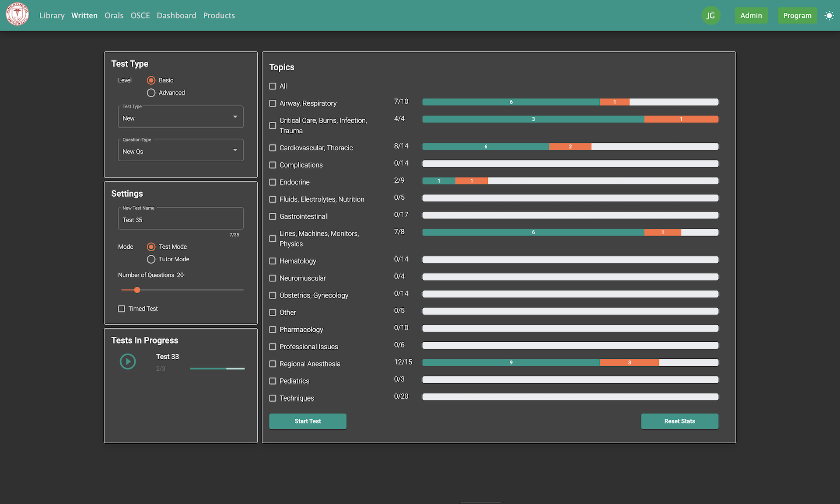Choose Tutor Mode radio option

point(151,259)
